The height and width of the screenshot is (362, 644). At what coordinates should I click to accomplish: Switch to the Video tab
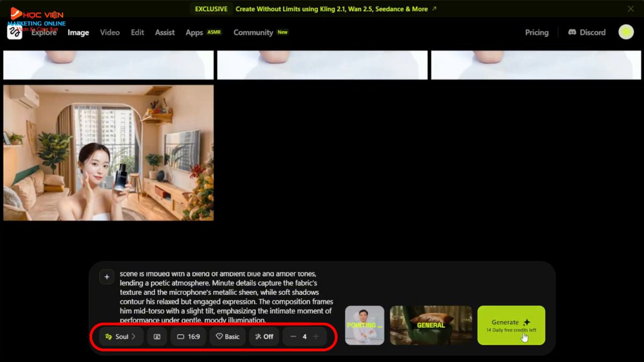tap(109, 32)
